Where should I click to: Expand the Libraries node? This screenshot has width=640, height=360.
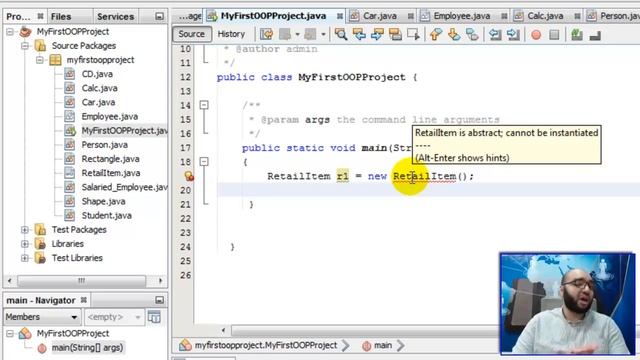tap(25, 244)
